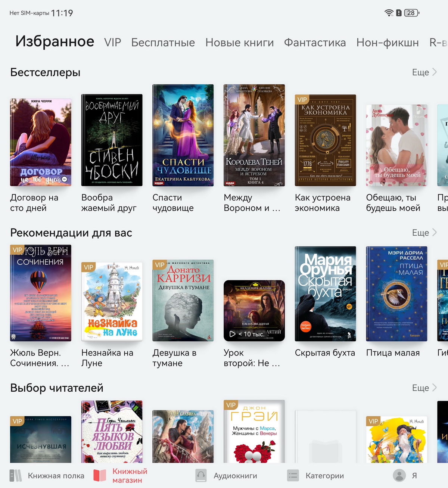Switch to the Избранное tab

click(x=55, y=41)
